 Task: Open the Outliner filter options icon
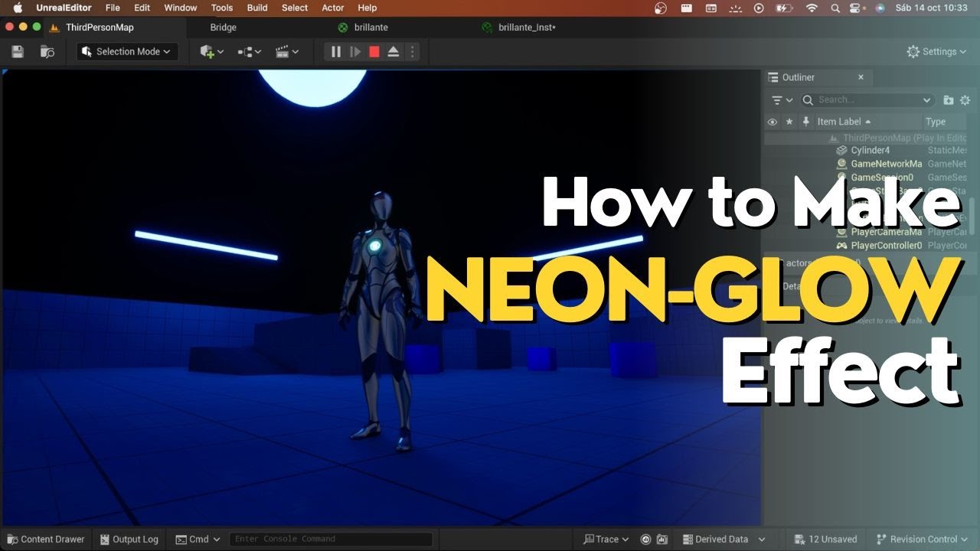pos(782,100)
